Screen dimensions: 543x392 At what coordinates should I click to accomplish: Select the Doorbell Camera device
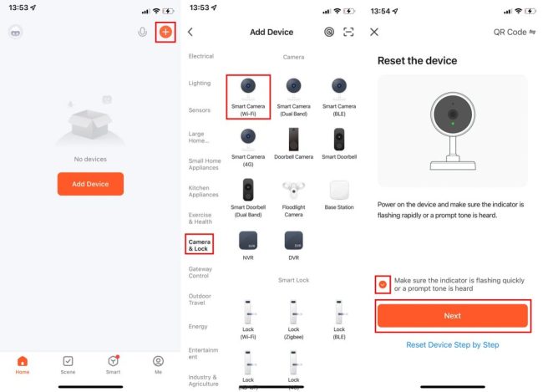click(294, 144)
